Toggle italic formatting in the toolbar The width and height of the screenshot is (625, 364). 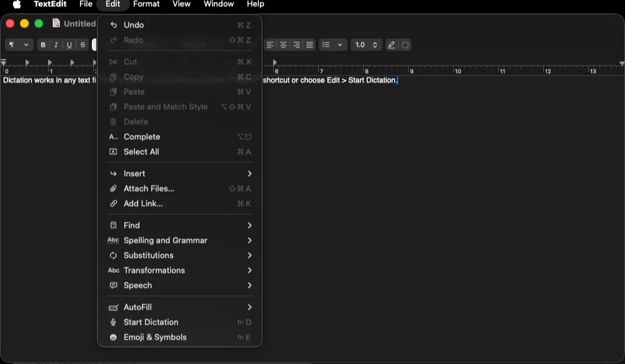pos(56,45)
